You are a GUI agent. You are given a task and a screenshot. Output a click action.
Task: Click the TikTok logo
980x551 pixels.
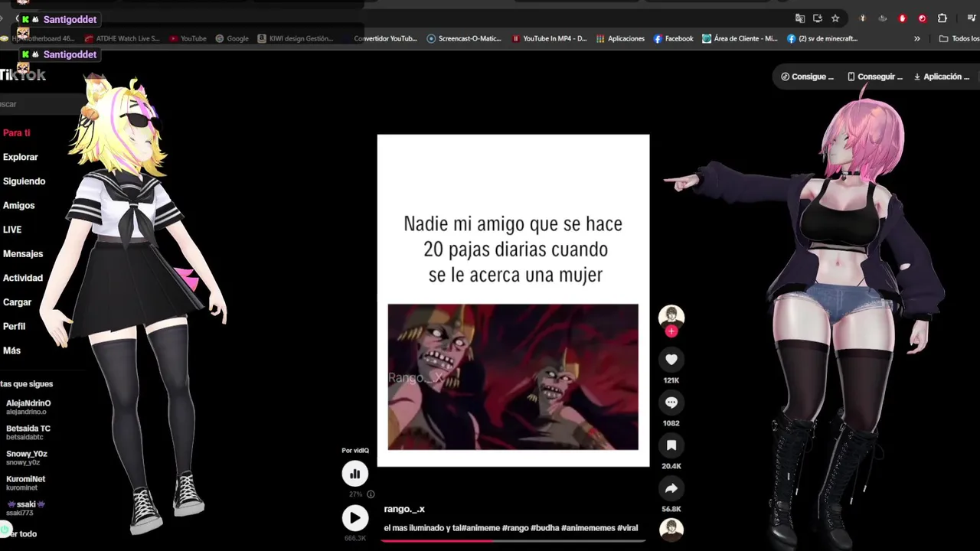click(23, 75)
